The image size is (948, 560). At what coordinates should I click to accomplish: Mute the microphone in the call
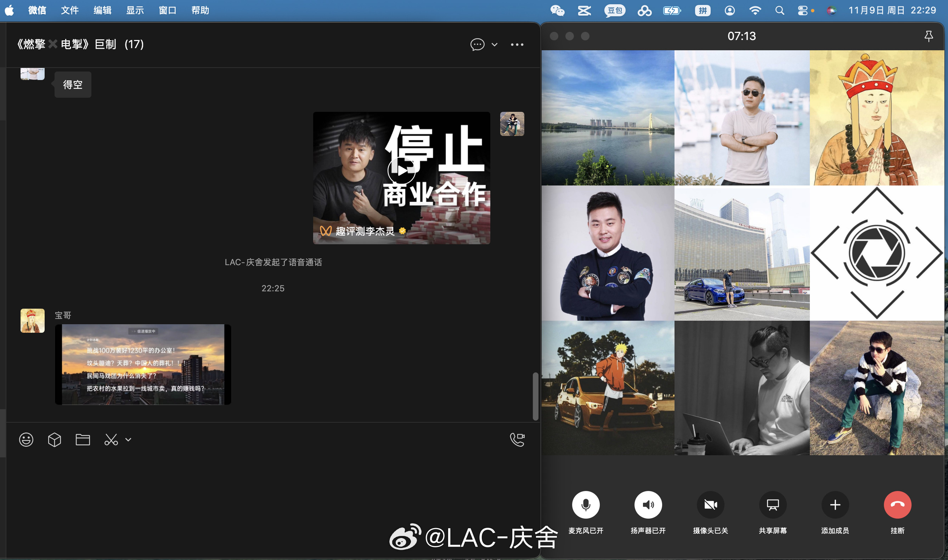point(586,505)
